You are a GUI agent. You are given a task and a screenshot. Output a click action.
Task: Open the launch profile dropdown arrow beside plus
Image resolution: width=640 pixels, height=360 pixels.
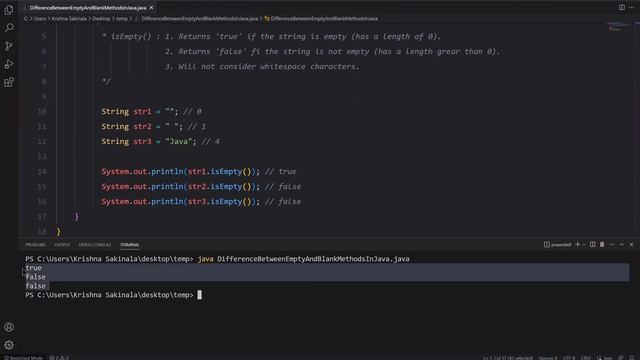584,244
